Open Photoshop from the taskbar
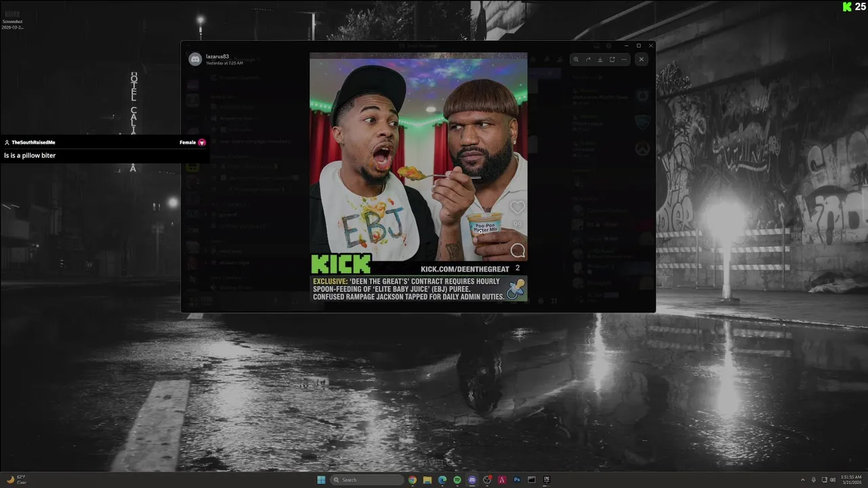The width and height of the screenshot is (868, 488). point(517,480)
